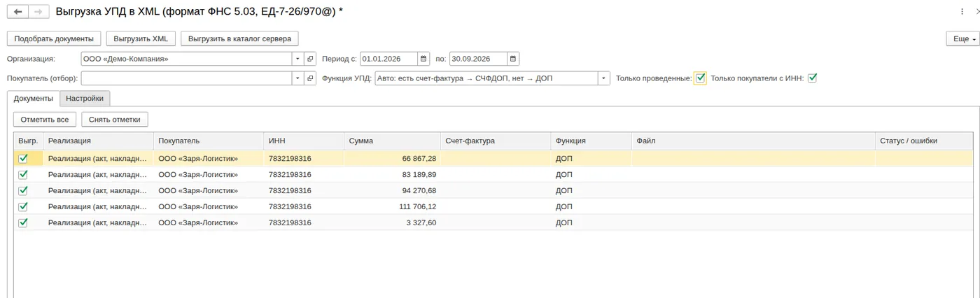Uncheck export box for the 111 706,12 row
The image size is (980, 298).
pyautogui.click(x=23, y=206)
